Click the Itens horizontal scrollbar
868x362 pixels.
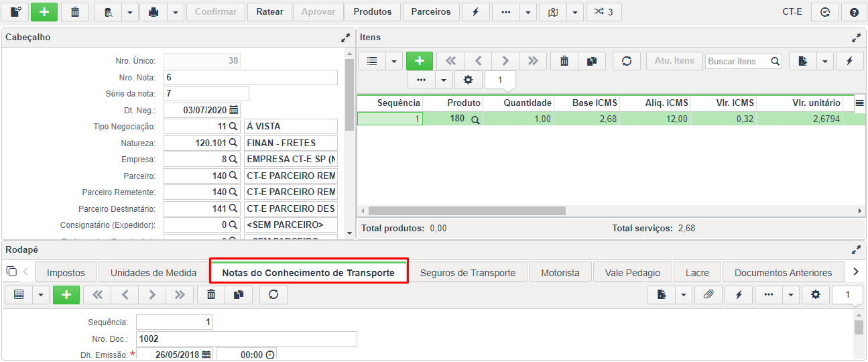(x=467, y=210)
